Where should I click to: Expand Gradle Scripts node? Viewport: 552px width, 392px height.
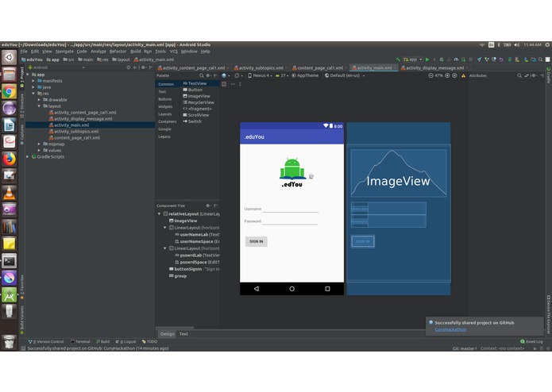[28, 157]
